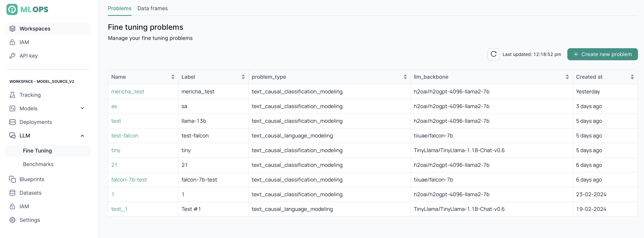Image resolution: width=644 pixels, height=238 pixels.
Task: Select the Tracking flask icon
Action: (x=12, y=95)
